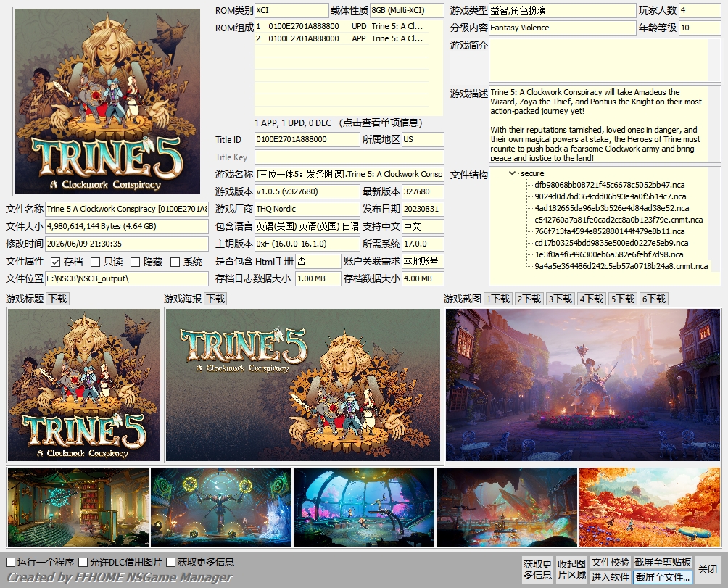
Task: Click the wide game poster image
Action: 302,385
